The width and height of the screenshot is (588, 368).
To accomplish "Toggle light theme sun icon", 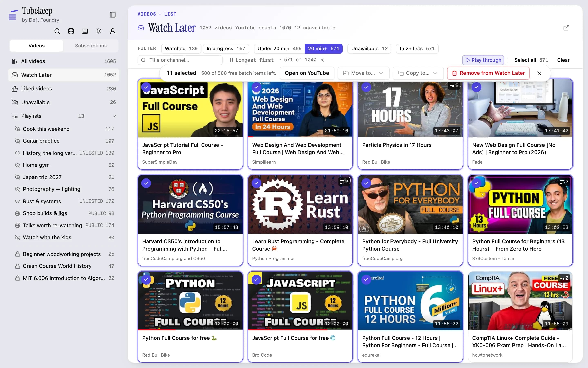I will point(99,31).
